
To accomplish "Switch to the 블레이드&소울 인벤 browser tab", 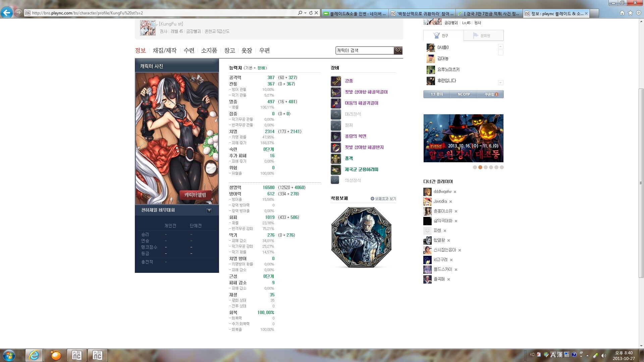I will [355, 13].
